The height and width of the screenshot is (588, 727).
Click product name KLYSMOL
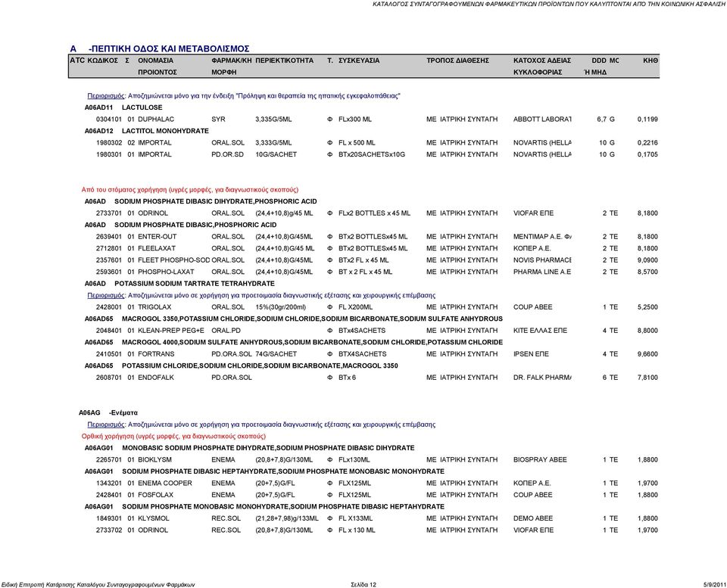[x=154, y=518]
